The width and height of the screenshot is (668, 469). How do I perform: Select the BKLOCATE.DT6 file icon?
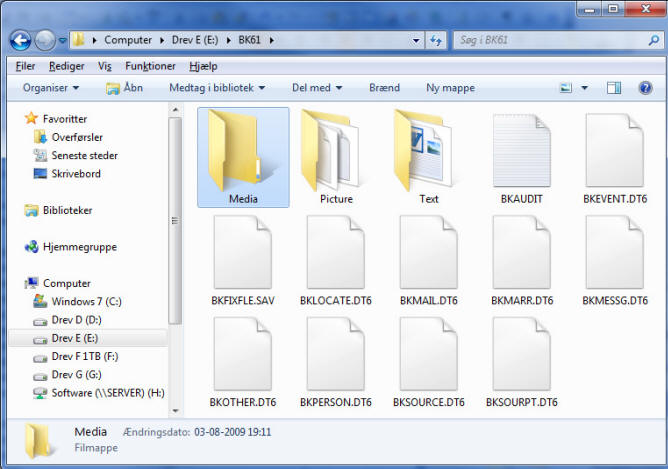tap(336, 252)
